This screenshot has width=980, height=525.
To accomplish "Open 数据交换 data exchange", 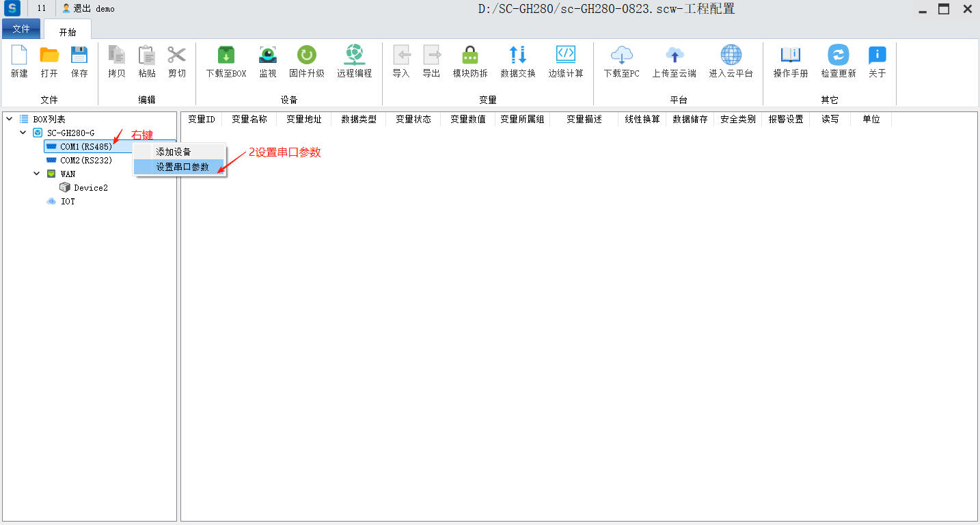I will (517, 55).
